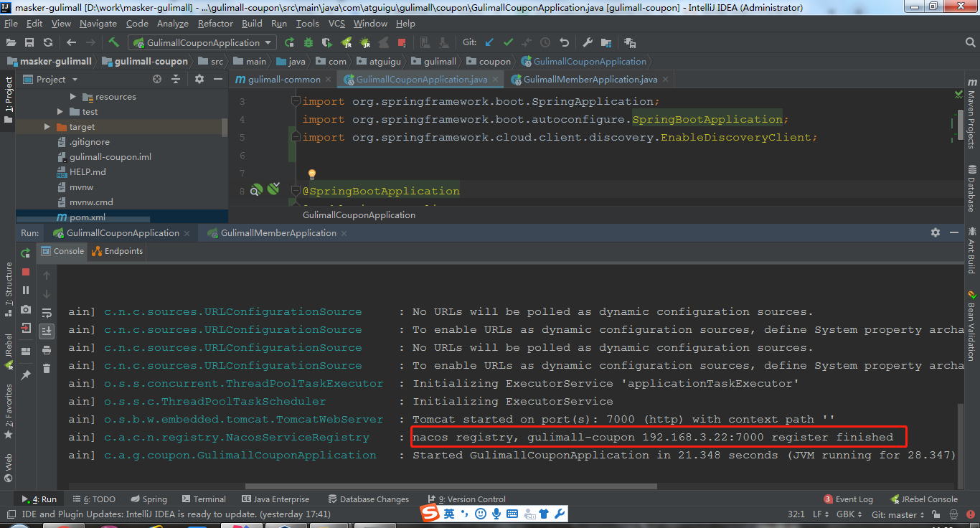
Task: Rerun application in the Run panel
Action: coord(26,253)
